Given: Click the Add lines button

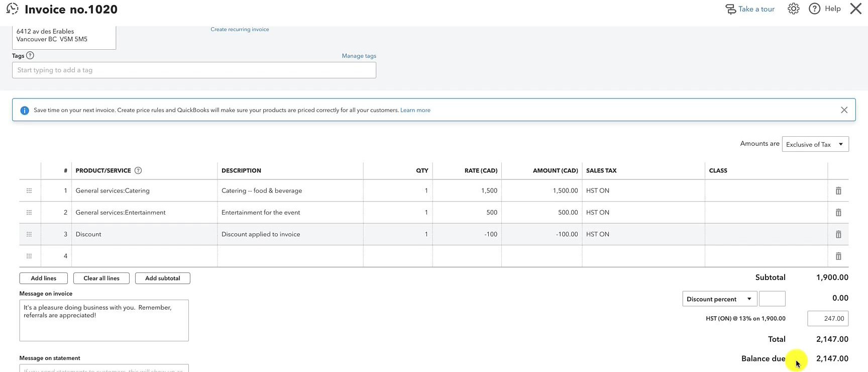Looking at the screenshot, I should [44, 278].
